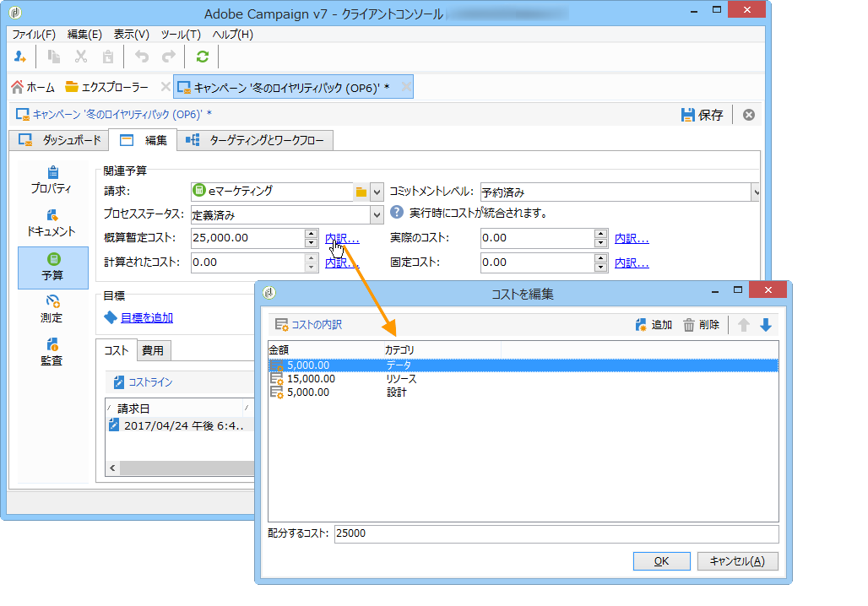Click 内訳 link for 固定コスト
The width and height of the screenshot is (868, 606).
[632, 262]
